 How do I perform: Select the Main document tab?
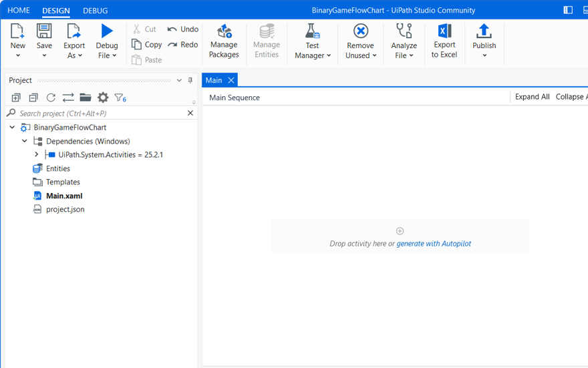click(x=214, y=80)
